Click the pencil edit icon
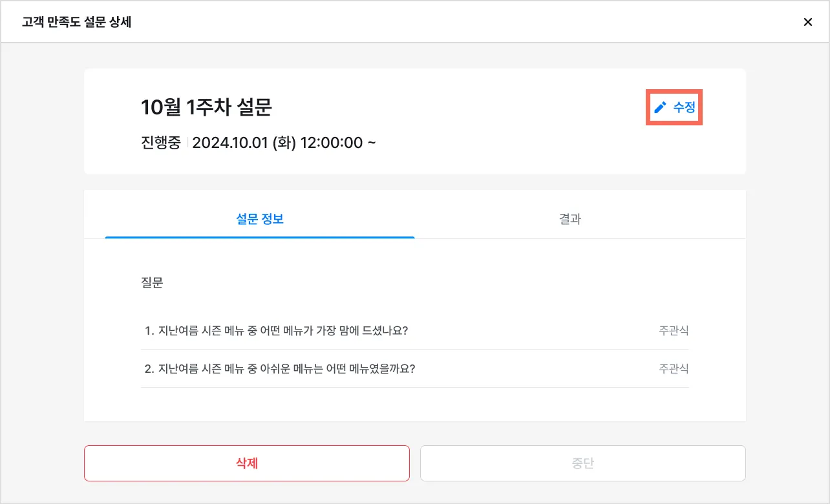 pyautogui.click(x=660, y=107)
